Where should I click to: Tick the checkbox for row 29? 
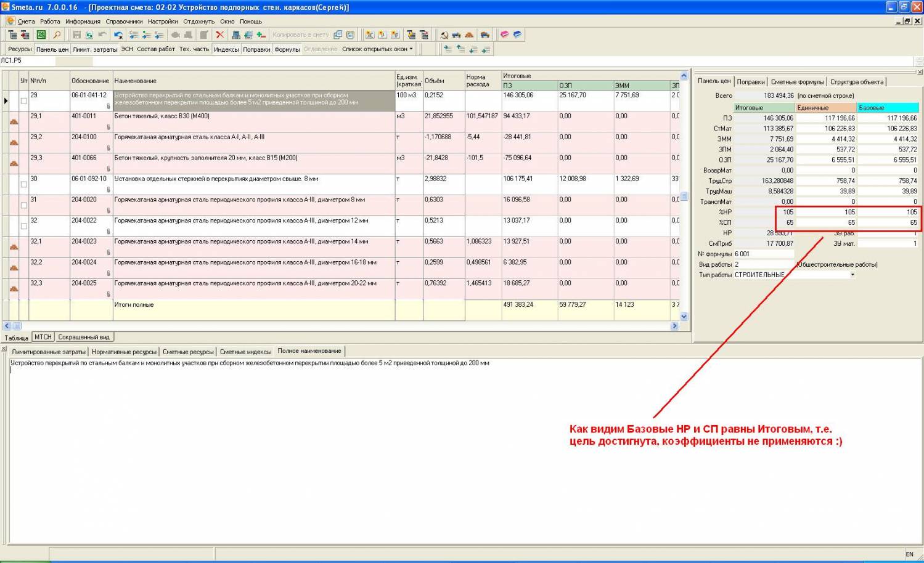click(x=23, y=101)
